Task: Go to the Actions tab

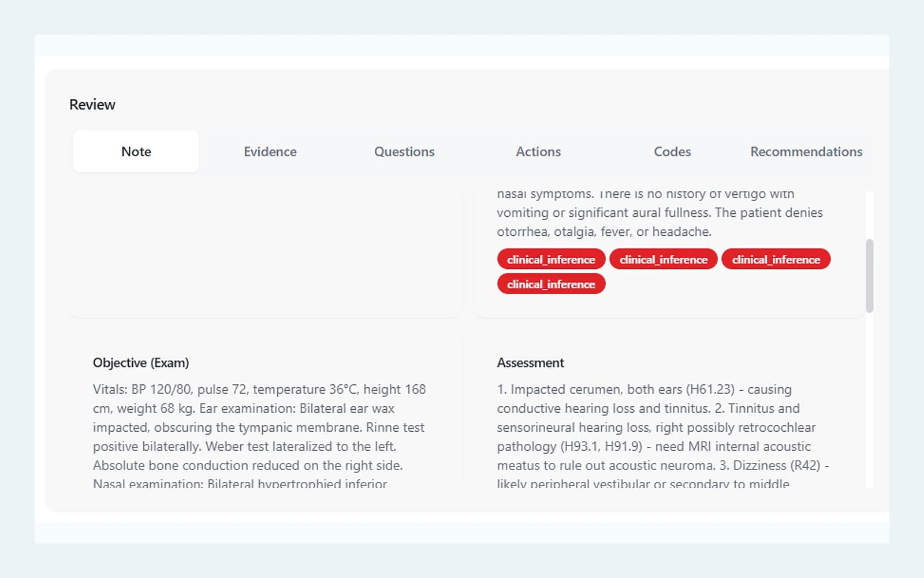Action: click(538, 151)
